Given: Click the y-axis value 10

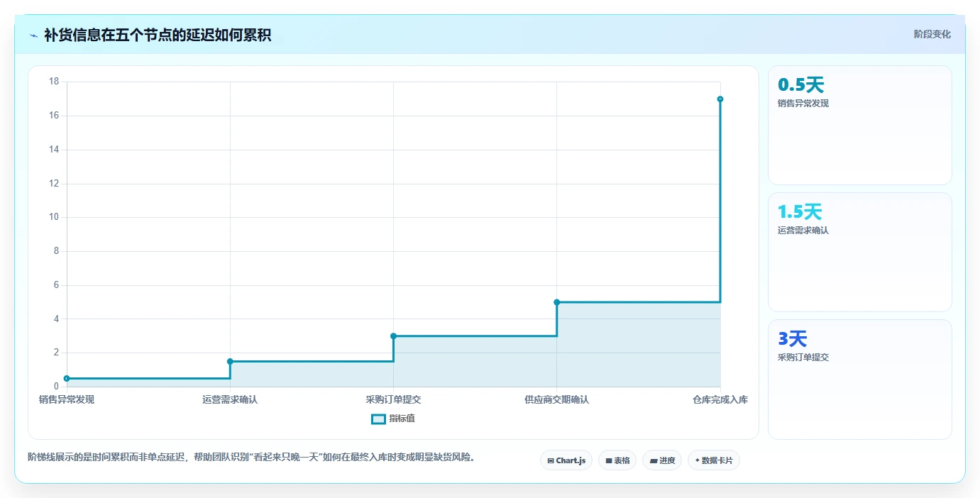Looking at the screenshot, I should pyautogui.click(x=54, y=217).
